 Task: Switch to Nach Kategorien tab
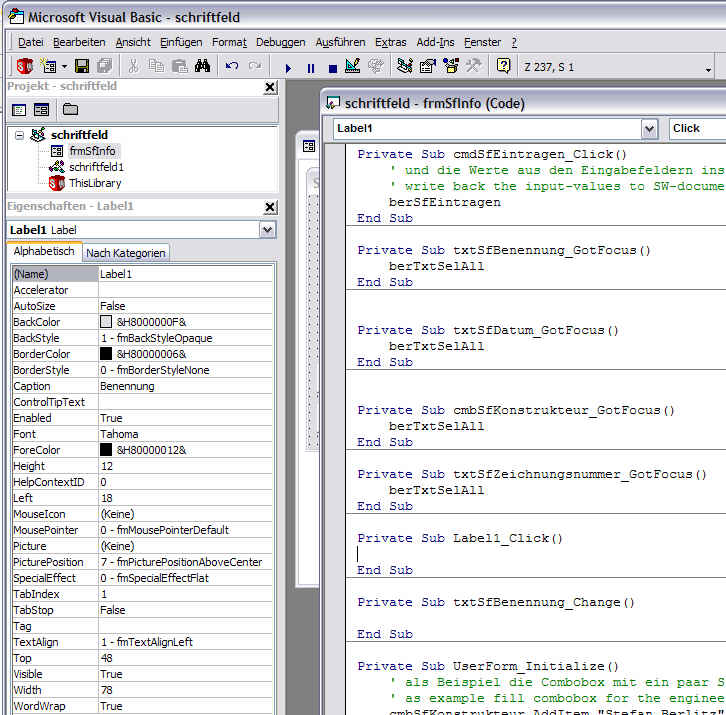click(126, 253)
